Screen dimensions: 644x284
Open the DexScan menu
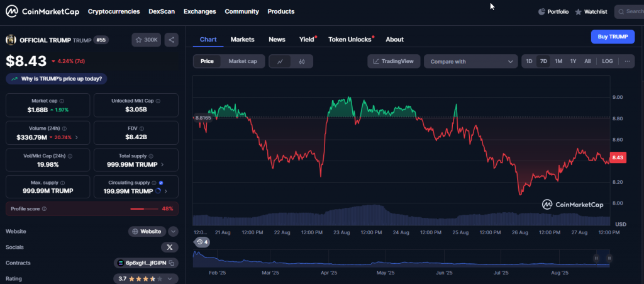pyautogui.click(x=162, y=11)
